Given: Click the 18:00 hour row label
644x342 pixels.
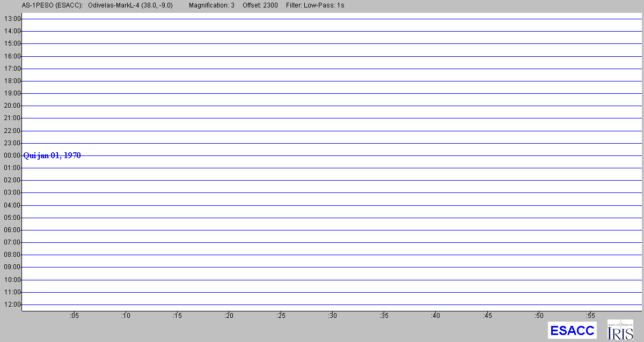Looking at the screenshot, I should pos(12,81).
